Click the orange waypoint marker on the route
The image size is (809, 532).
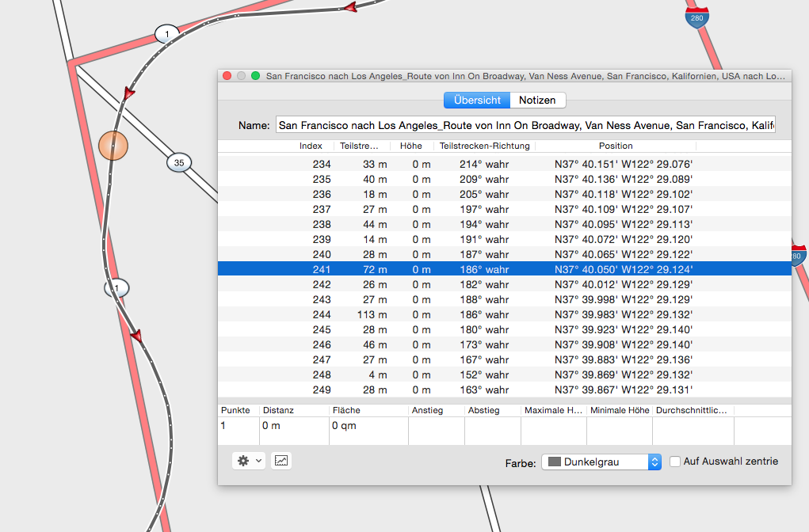pyautogui.click(x=113, y=146)
